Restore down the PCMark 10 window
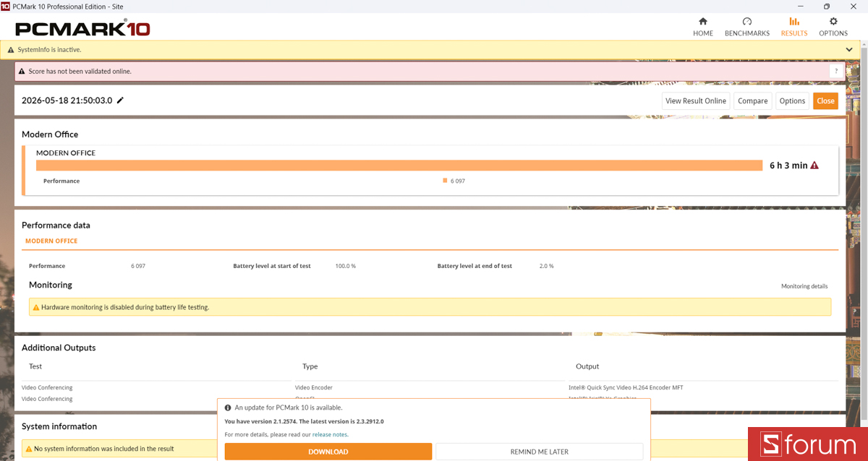The height and width of the screenshot is (461, 868). click(827, 7)
